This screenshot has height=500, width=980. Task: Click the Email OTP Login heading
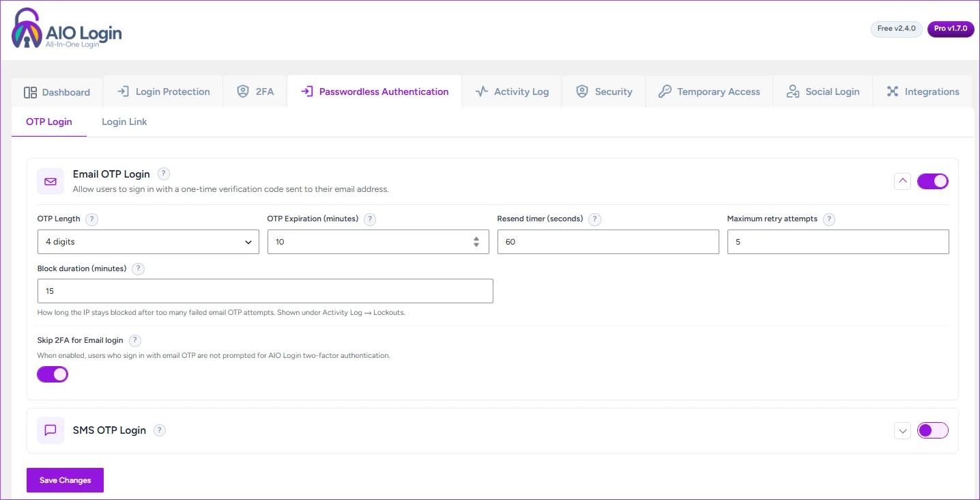[111, 174]
